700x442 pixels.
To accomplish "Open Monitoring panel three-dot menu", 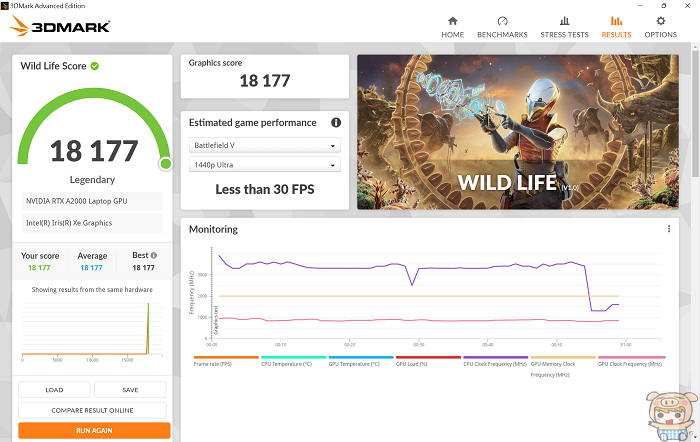I will [669, 229].
